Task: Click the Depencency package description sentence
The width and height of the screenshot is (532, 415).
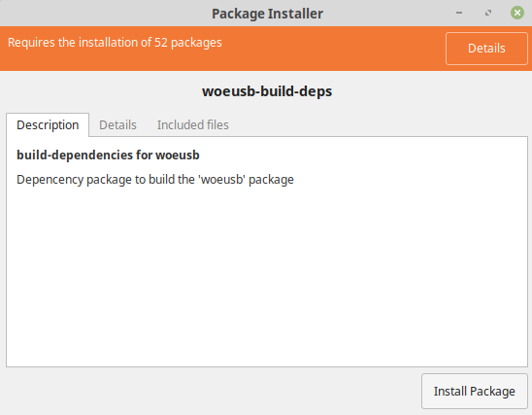Action: tap(155, 180)
